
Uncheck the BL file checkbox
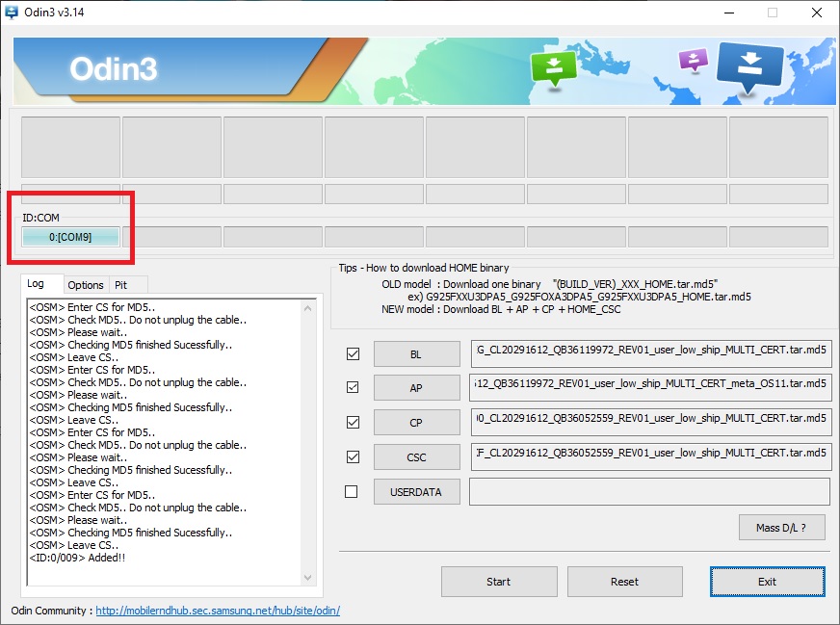[x=353, y=353]
